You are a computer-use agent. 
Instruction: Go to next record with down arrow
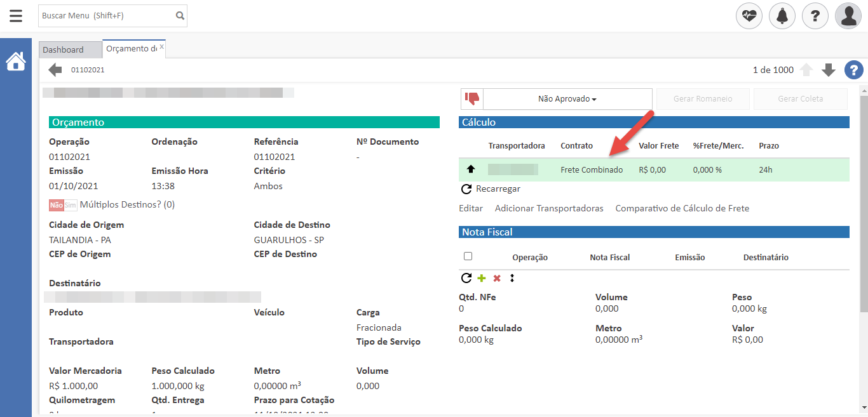tap(828, 70)
